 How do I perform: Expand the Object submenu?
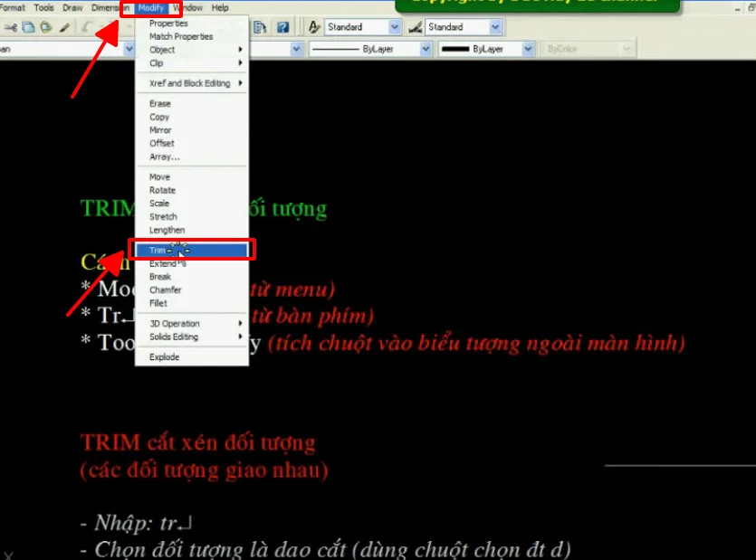(x=192, y=50)
